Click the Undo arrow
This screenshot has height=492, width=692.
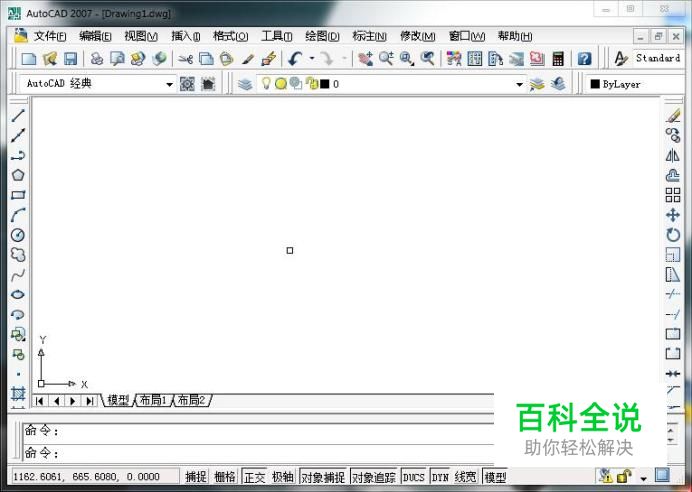point(295,58)
